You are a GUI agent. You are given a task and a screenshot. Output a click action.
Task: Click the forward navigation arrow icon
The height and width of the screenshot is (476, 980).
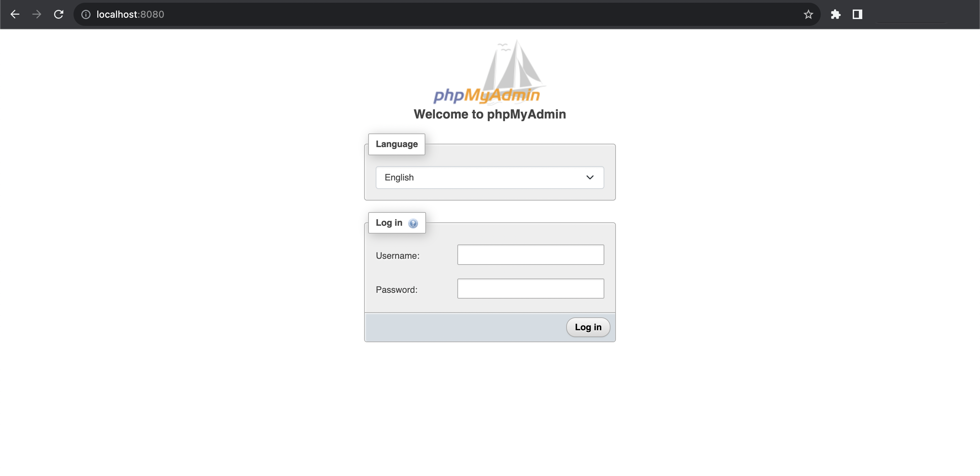(36, 14)
